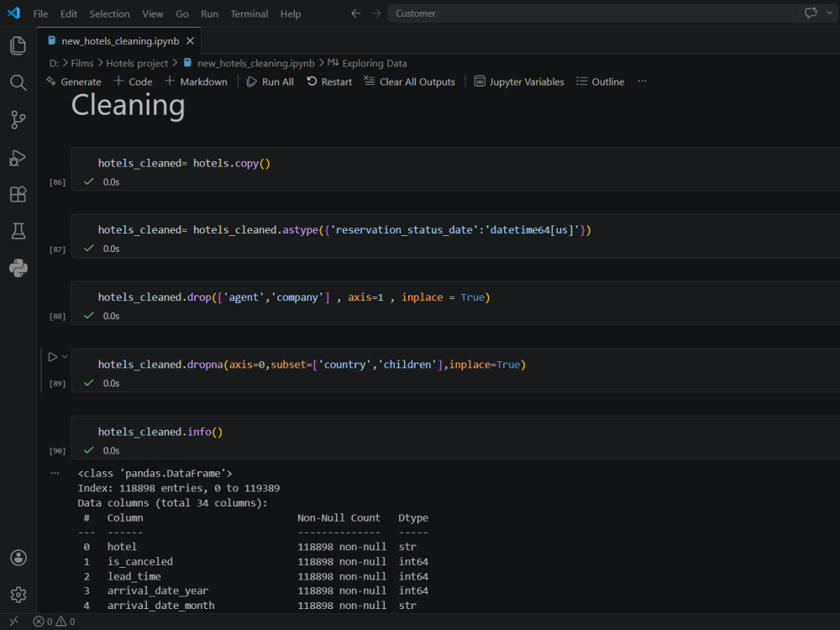Open the Terminal menu
This screenshot has height=630, width=840.
[x=249, y=14]
